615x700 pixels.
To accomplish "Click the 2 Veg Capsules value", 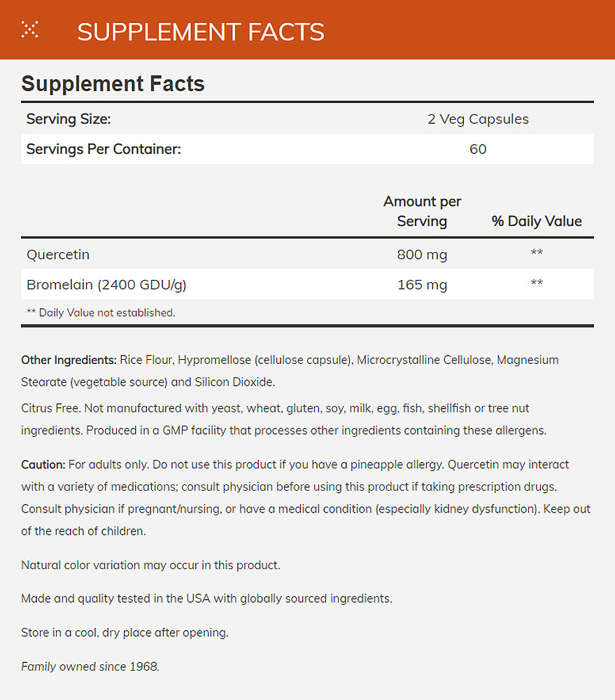I will (478, 119).
